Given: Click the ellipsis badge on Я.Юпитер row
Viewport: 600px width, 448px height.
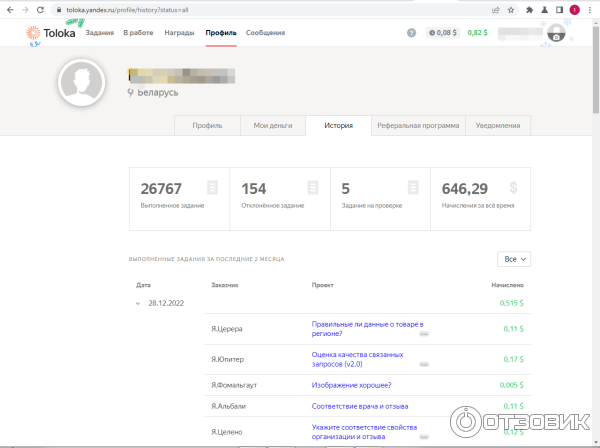Looking at the screenshot, I should 424,364.
